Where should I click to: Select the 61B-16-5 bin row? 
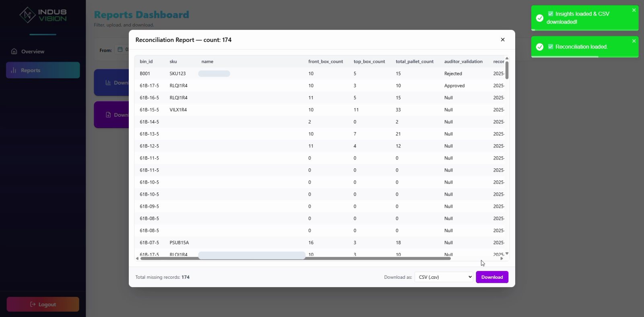click(x=320, y=97)
